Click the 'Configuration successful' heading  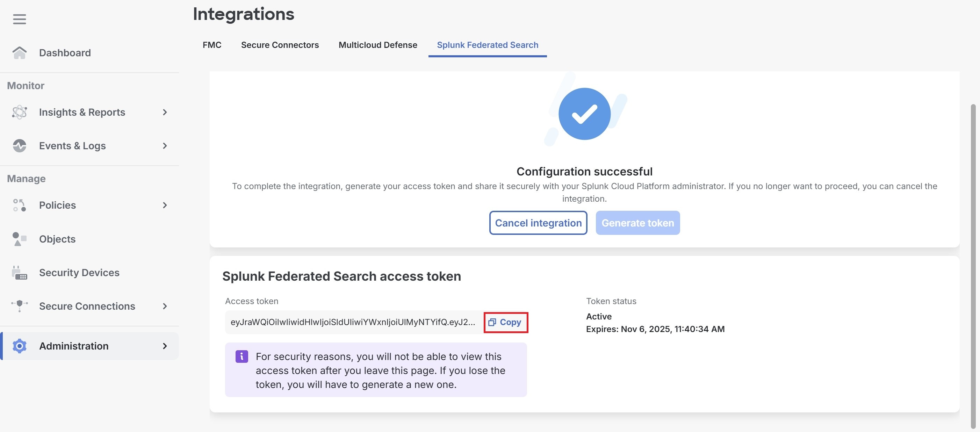point(584,172)
